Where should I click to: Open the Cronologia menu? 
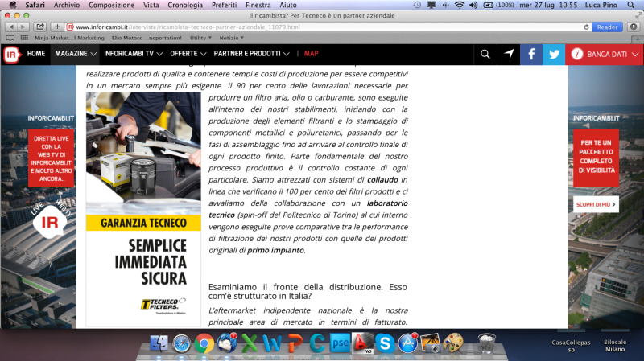(185, 5)
